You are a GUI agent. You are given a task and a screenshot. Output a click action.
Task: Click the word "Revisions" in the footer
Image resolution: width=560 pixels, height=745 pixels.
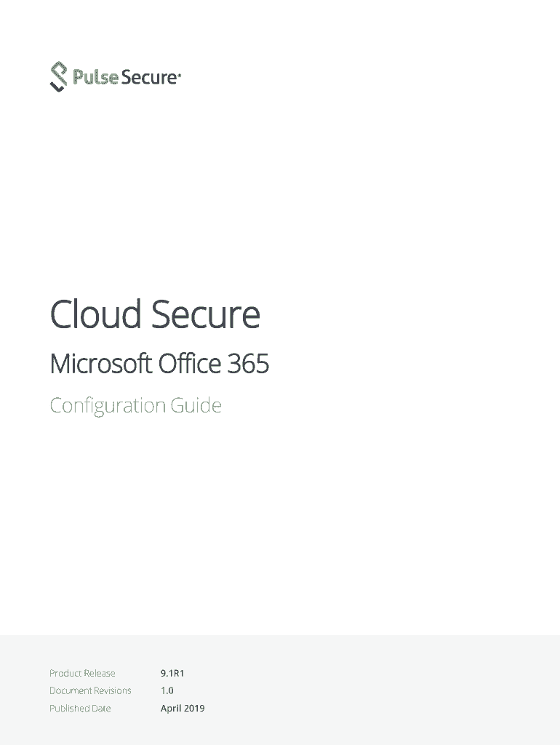(113, 690)
